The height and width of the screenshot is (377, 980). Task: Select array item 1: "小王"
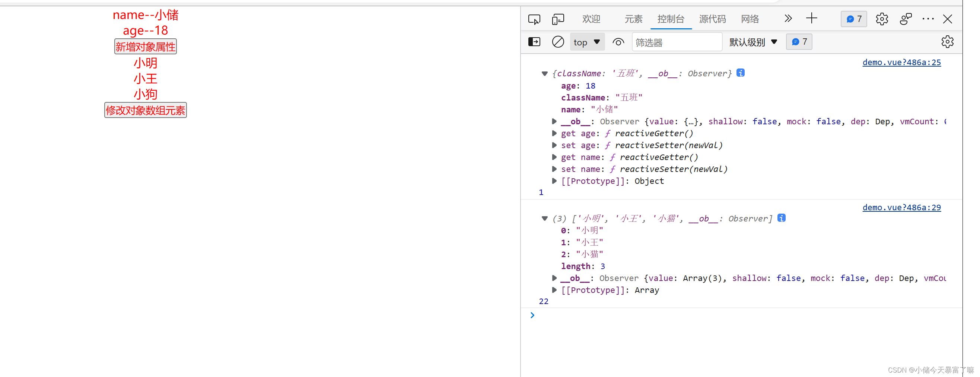click(582, 242)
